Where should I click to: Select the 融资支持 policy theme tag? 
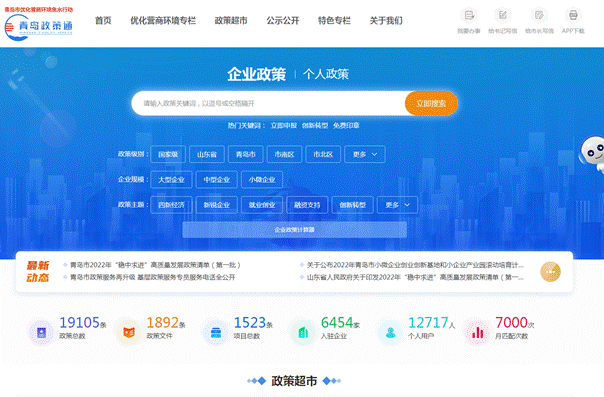pyautogui.click(x=307, y=205)
